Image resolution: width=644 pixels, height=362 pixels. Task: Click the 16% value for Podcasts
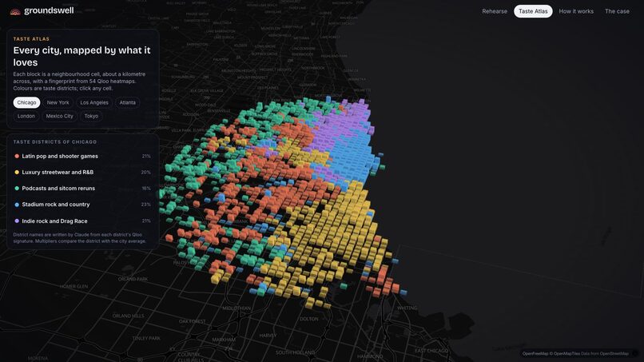pos(146,188)
